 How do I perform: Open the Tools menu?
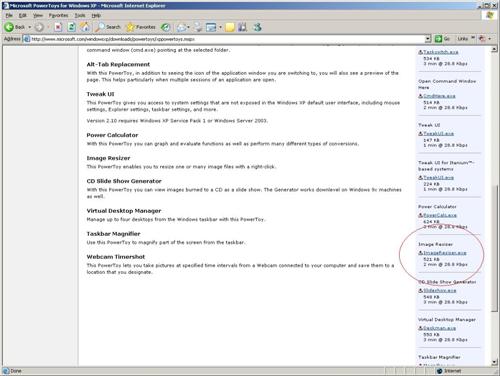pos(80,15)
